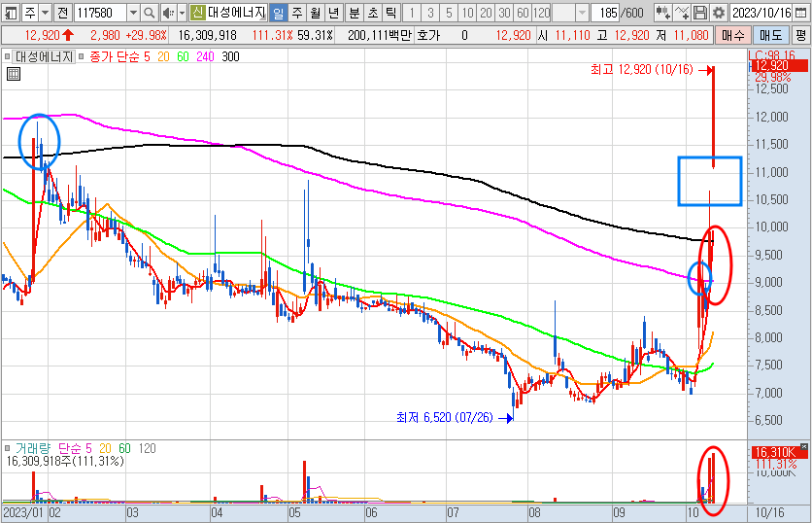The height and width of the screenshot is (523, 812).
Task: Click the small square before 종가 단순 legend
Action: click(x=82, y=56)
